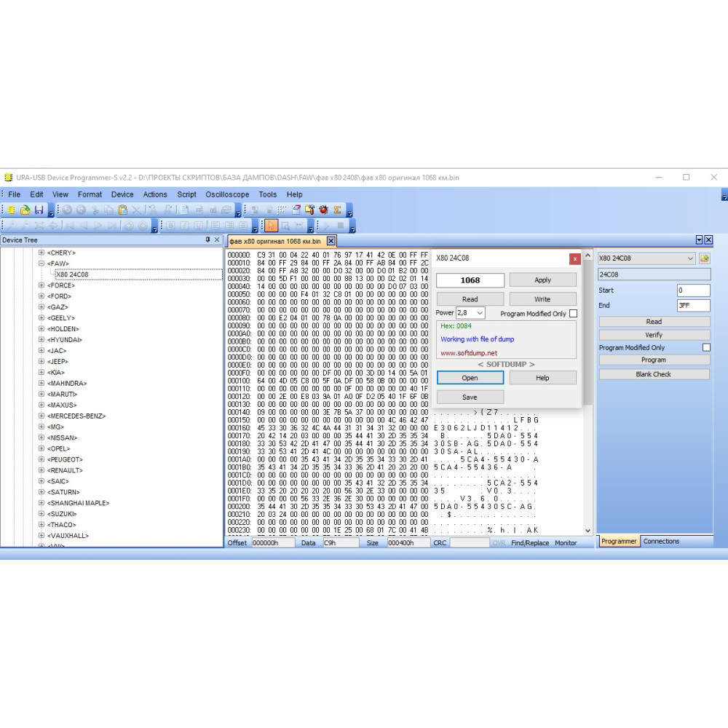
Task: Pin the Device Tree panel
Action: click(207, 240)
